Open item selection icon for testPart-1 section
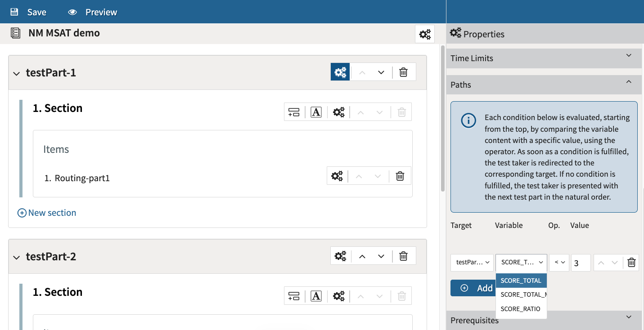Image resolution: width=644 pixels, height=330 pixels. point(294,112)
